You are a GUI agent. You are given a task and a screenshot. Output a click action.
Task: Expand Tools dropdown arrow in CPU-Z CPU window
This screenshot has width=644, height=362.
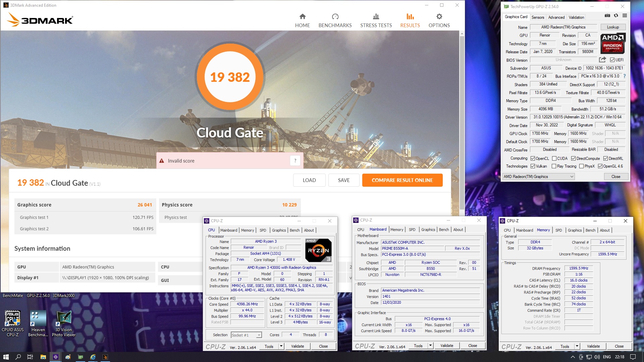tap(281, 346)
